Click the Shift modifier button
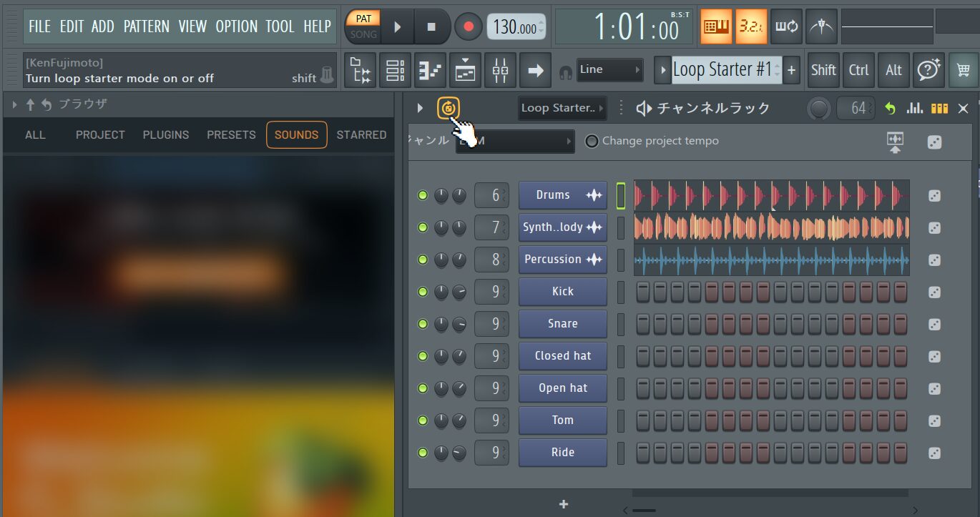The height and width of the screenshot is (517, 980). (x=823, y=70)
